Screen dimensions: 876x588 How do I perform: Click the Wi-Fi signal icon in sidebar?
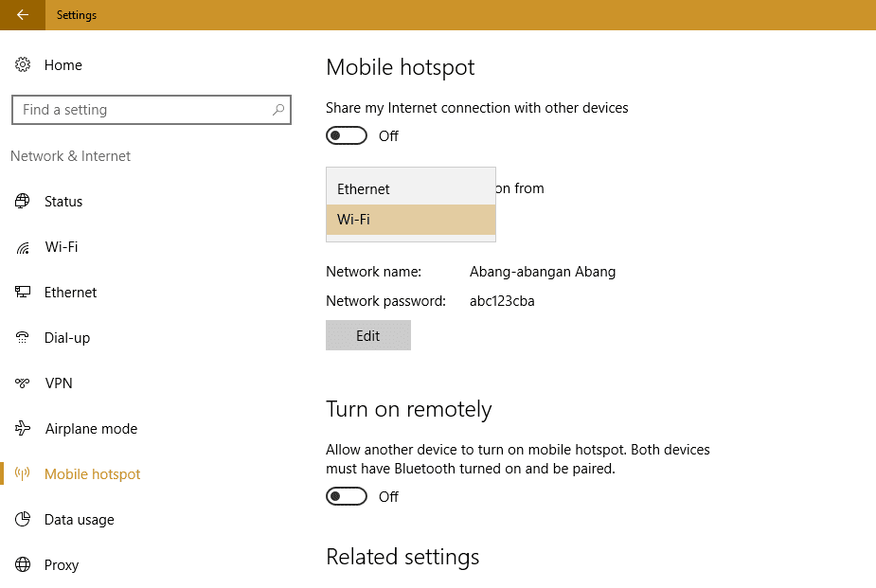[23, 247]
